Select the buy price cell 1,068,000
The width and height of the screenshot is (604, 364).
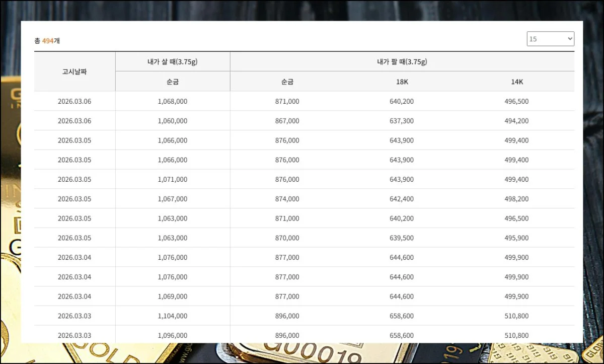172,101
